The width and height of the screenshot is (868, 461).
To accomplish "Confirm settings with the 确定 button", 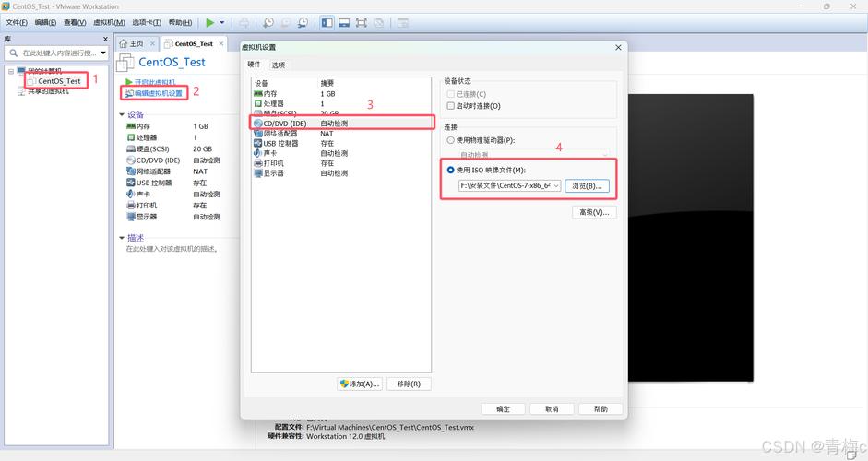I will [504, 409].
